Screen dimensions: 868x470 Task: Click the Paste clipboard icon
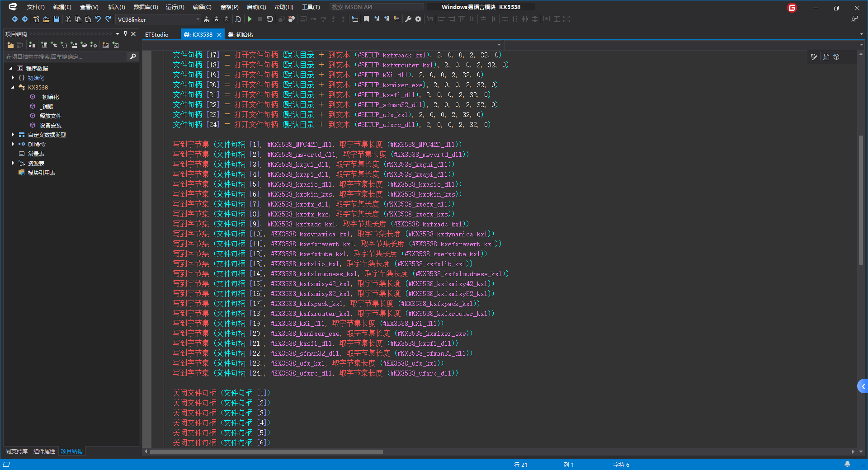click(88, 19)
